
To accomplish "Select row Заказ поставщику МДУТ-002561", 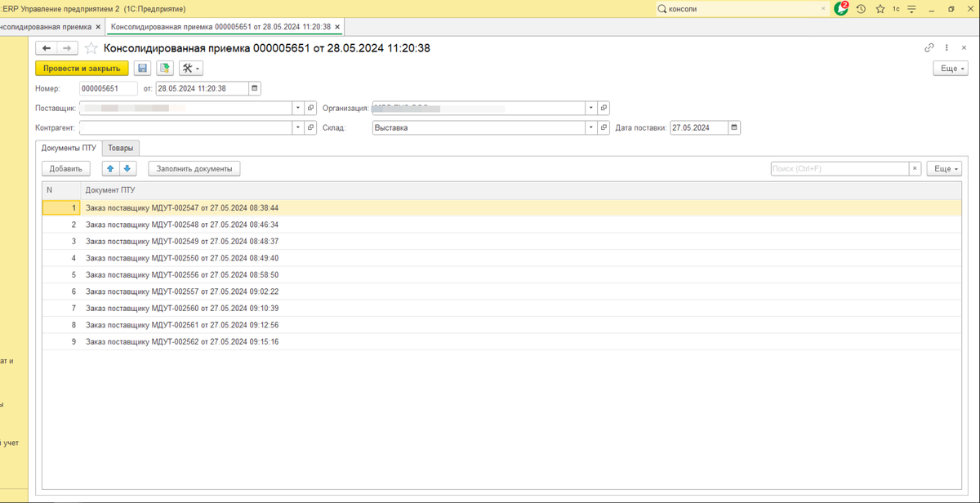I will (x=501, y=325).
